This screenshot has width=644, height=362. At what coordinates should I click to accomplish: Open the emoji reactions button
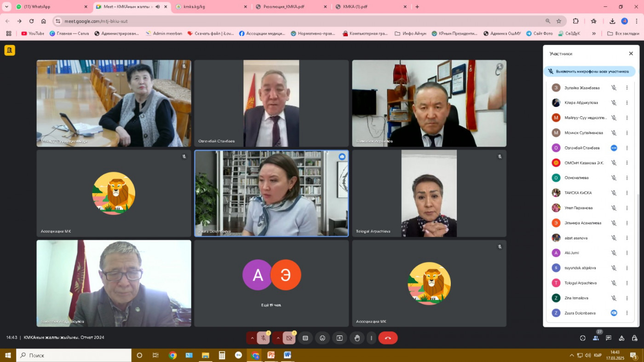pos(322,338)
